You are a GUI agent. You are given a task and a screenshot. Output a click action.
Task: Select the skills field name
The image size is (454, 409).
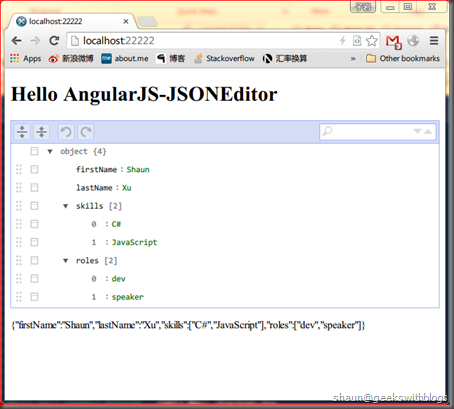tap(89, 206)
